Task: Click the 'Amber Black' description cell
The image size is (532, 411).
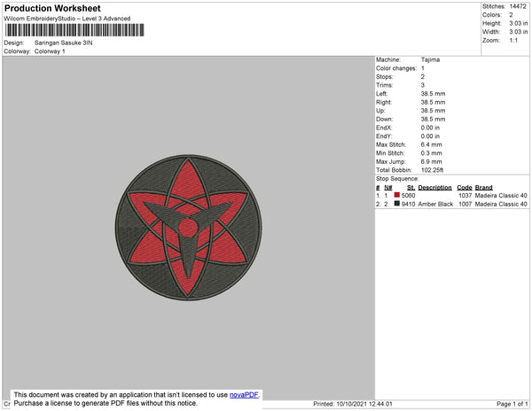Action: tap(435, 204)
